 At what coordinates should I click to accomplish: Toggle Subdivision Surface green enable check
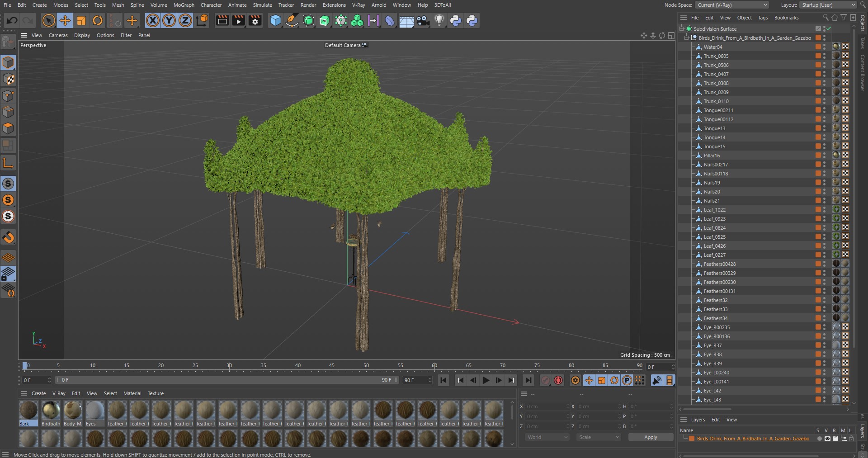[x=829, y=28]
